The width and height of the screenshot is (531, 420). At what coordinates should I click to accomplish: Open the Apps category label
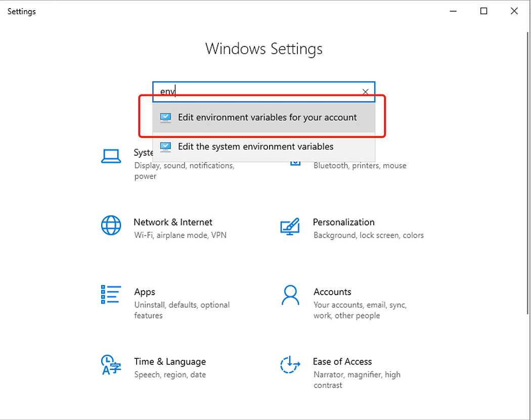145,292
